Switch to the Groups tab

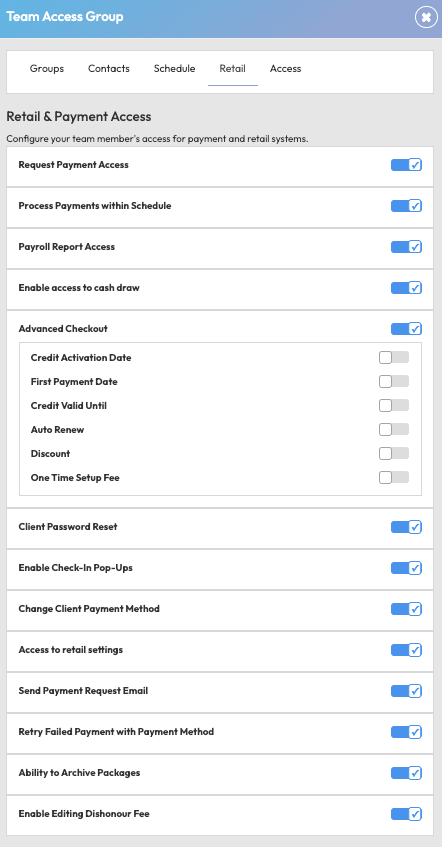pos(47,69)
